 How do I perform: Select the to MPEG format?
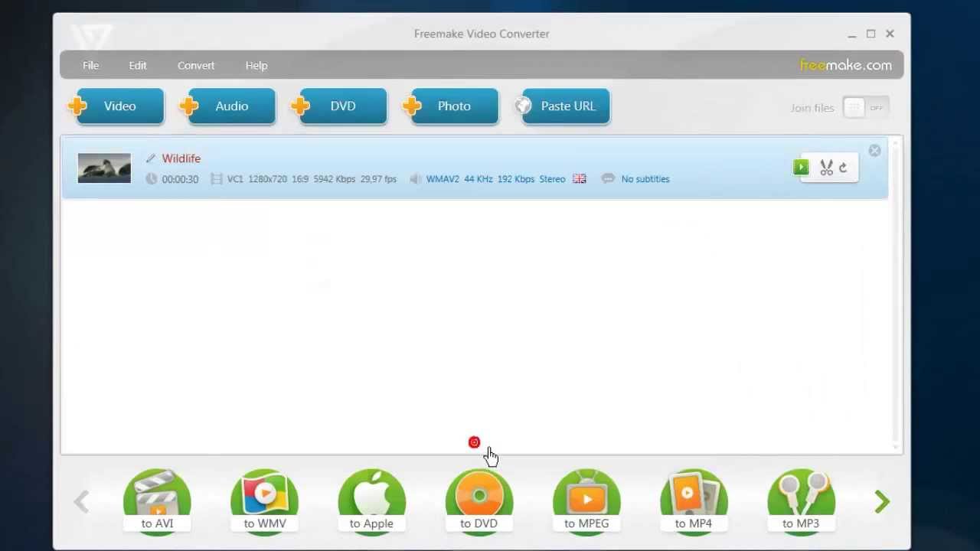pos(586,502)
